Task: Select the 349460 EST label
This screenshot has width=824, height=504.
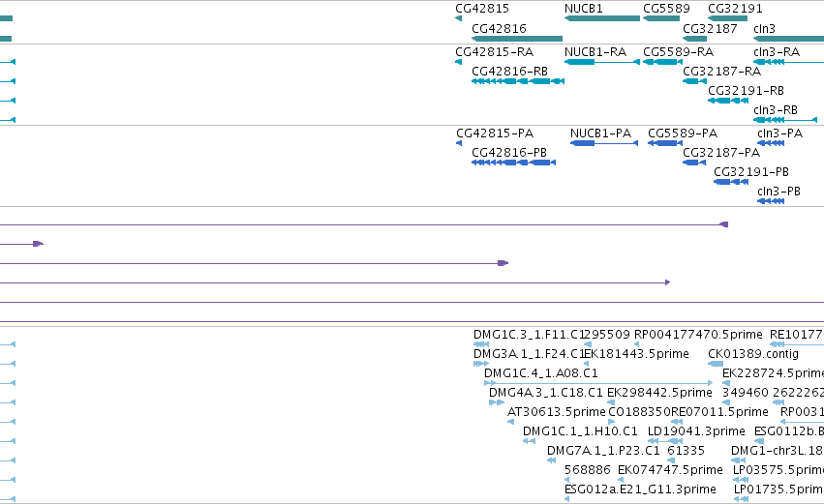Action: tap(745, 393)
